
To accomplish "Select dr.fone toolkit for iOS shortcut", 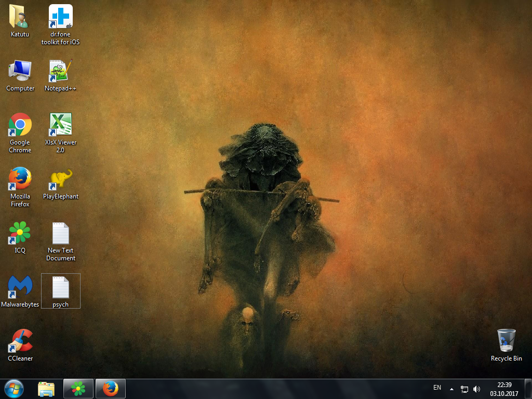I will click(x=60, y=16).
